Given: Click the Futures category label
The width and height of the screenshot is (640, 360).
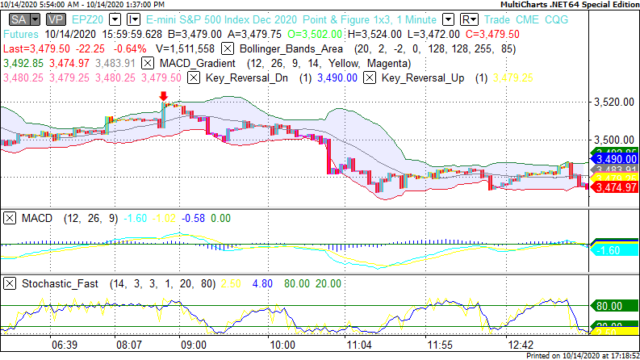Looking at the screenshot, I should click(21, 34).
